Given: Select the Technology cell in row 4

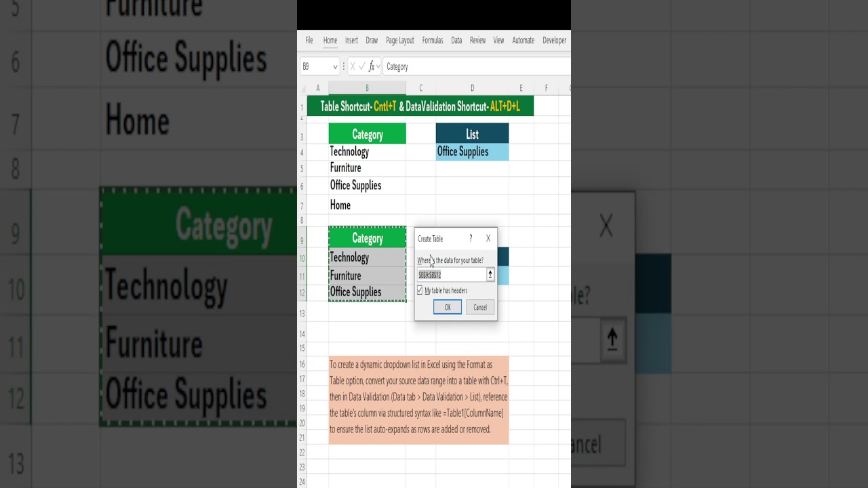Looking at the screenshot, I should [x=367, y=152].
